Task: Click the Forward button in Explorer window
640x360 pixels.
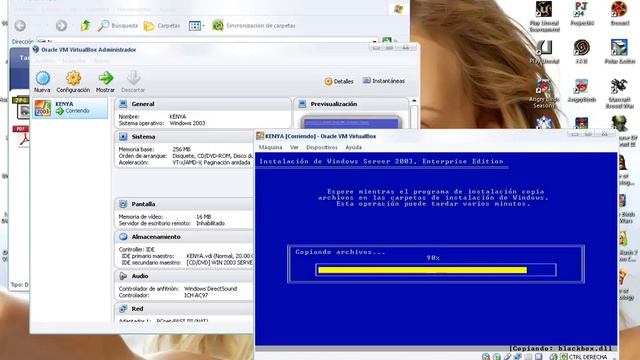Action: pos(61,26)
